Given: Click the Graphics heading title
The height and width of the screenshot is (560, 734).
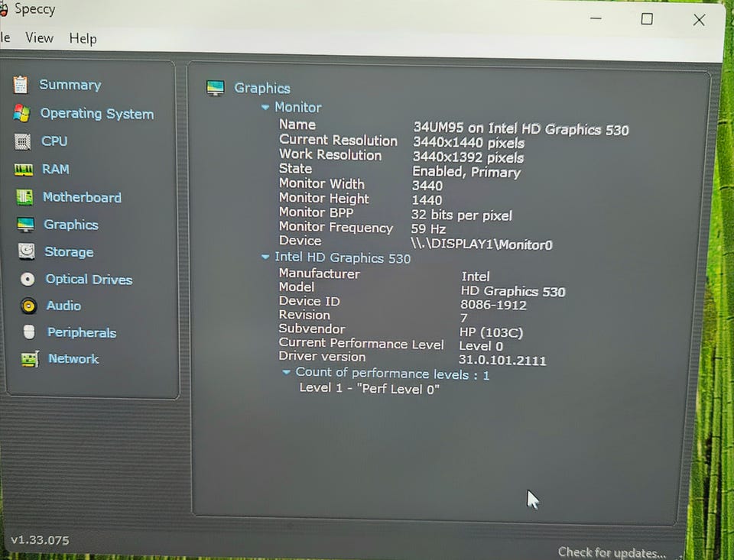Looking at the screenshot, I should click(x=262, y=88).
